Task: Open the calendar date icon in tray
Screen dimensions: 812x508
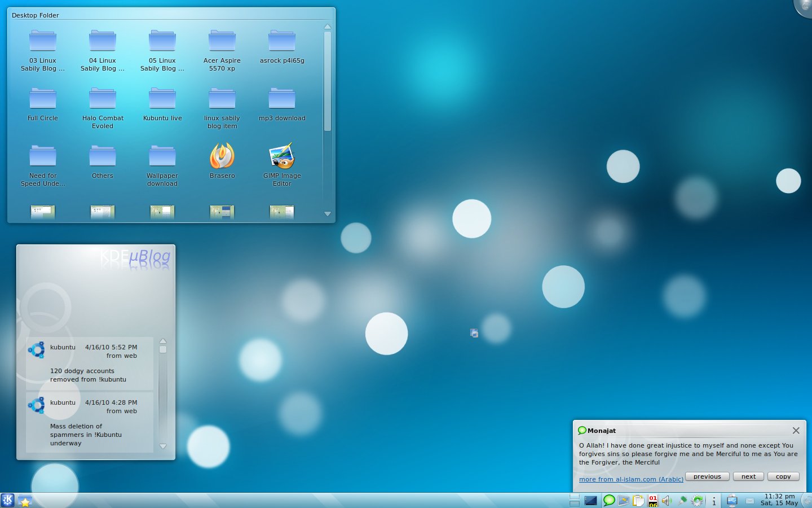Action: pos(652,501)
